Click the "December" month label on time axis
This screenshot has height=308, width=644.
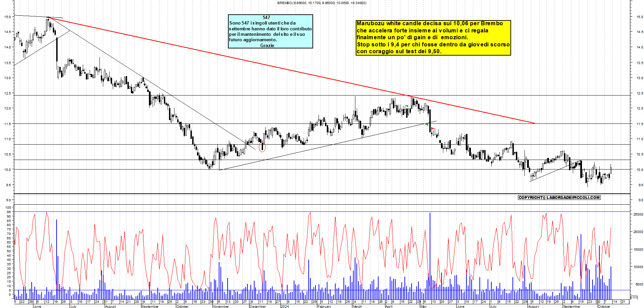click(258, 306)
